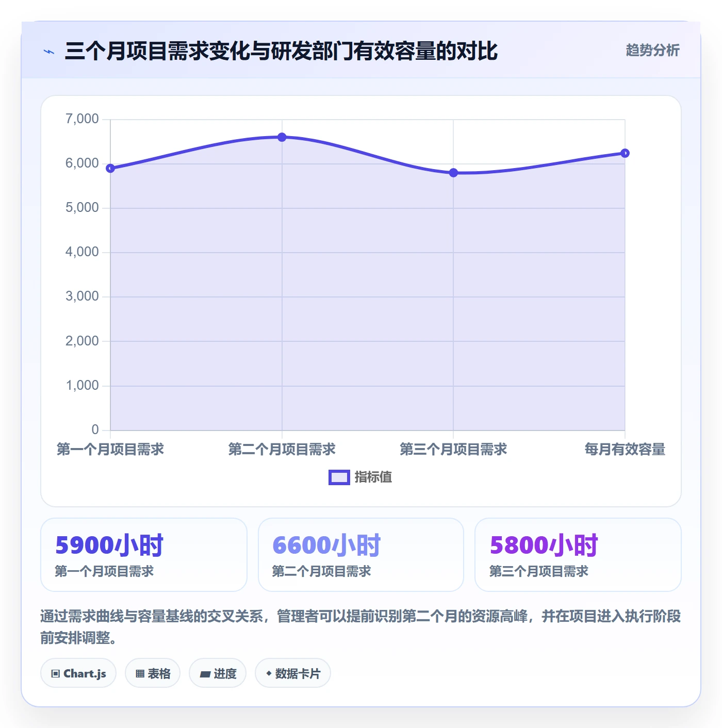The width and height of the screenshot is (722, 728).
Task: Click the 4,000 y-axis tick label
Action: pos(82,252)
